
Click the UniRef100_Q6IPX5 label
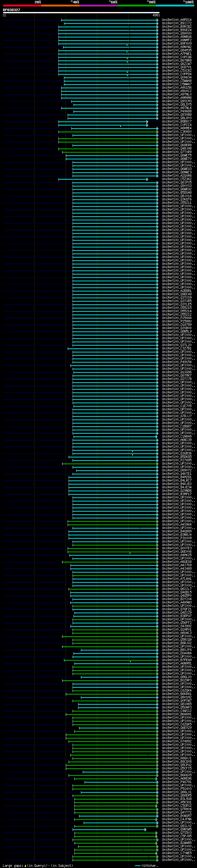click(176, 183)
